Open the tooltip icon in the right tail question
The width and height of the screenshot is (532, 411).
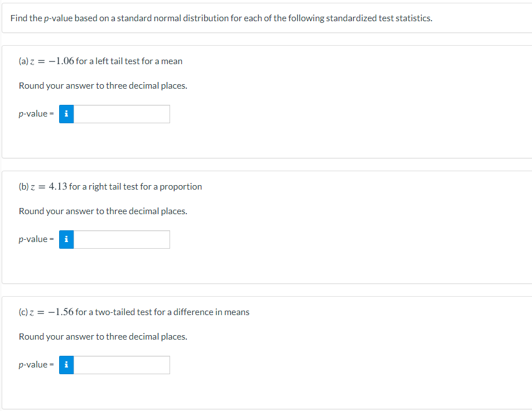click(66, 239)
